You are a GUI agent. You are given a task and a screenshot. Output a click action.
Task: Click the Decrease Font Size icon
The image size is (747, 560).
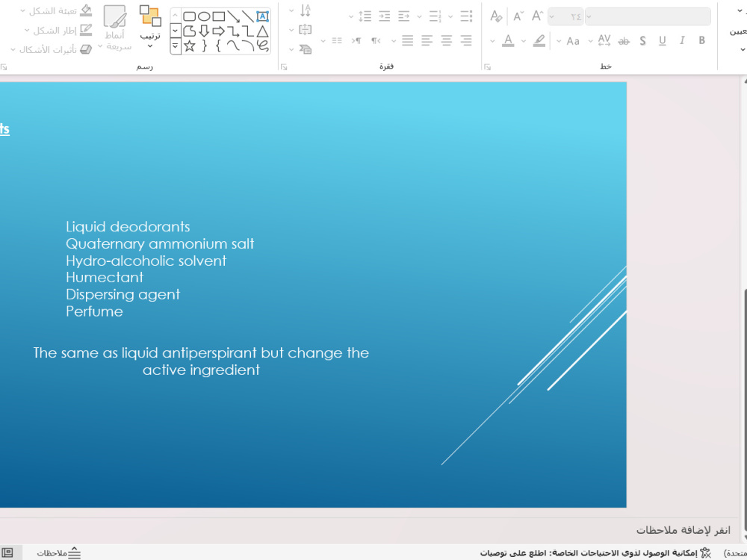tap(518, 16)
